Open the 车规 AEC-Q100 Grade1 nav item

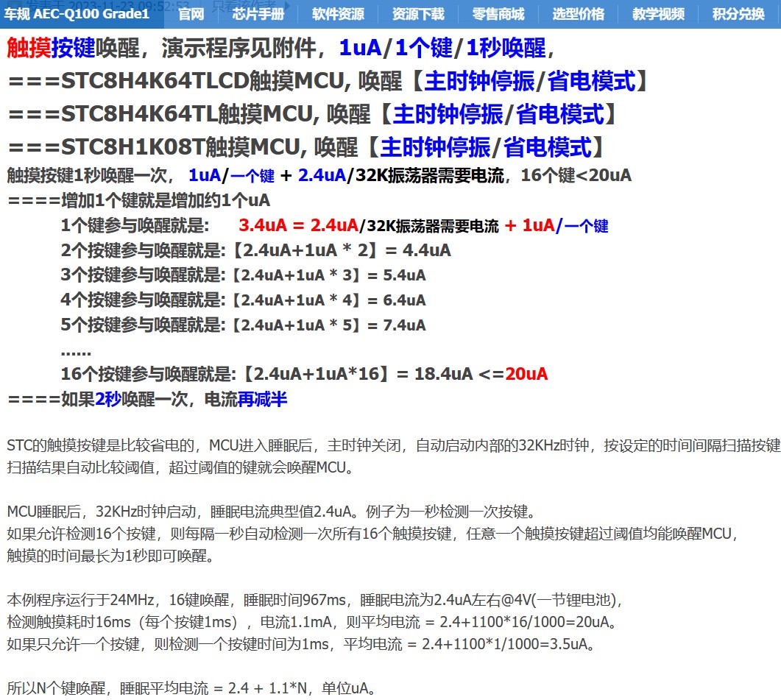click(77, 13)
